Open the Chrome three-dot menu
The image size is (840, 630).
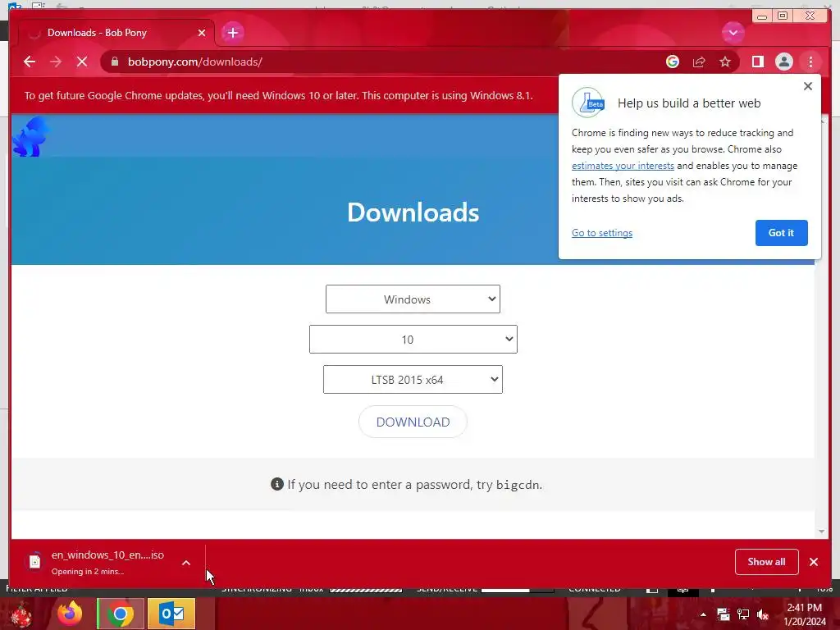810,62
